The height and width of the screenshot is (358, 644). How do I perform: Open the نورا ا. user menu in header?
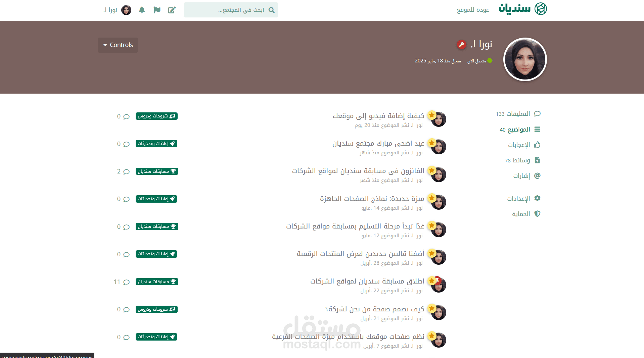coord(117,10)
